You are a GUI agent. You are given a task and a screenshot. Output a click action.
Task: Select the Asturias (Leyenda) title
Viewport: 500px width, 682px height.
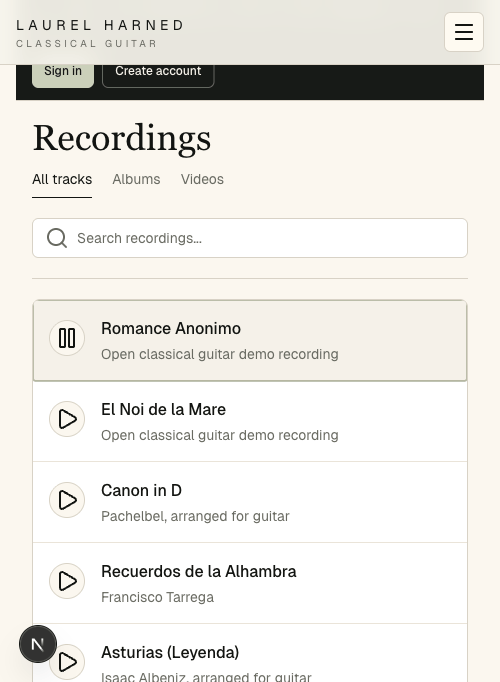170,652
